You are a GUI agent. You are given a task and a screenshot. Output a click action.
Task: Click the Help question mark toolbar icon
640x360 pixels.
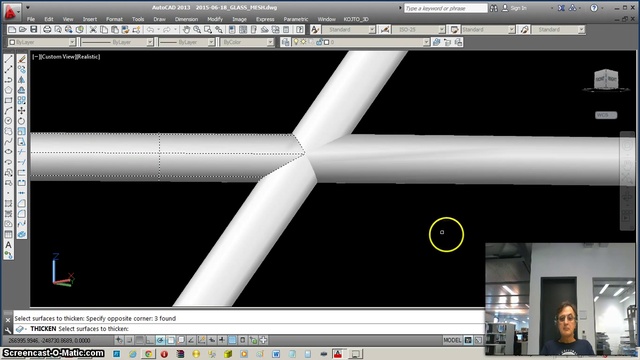pos(300,29)
